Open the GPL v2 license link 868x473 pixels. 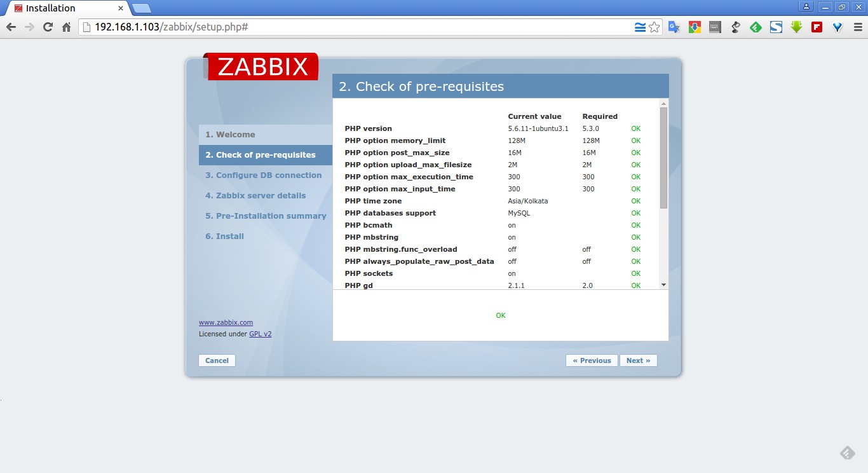coord(260,334)
